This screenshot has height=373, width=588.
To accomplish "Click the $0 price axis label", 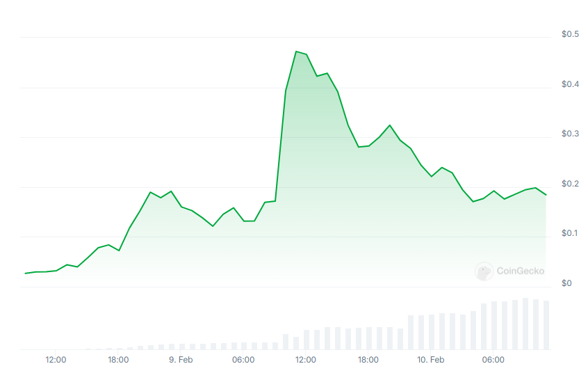I will coord(566,283).
